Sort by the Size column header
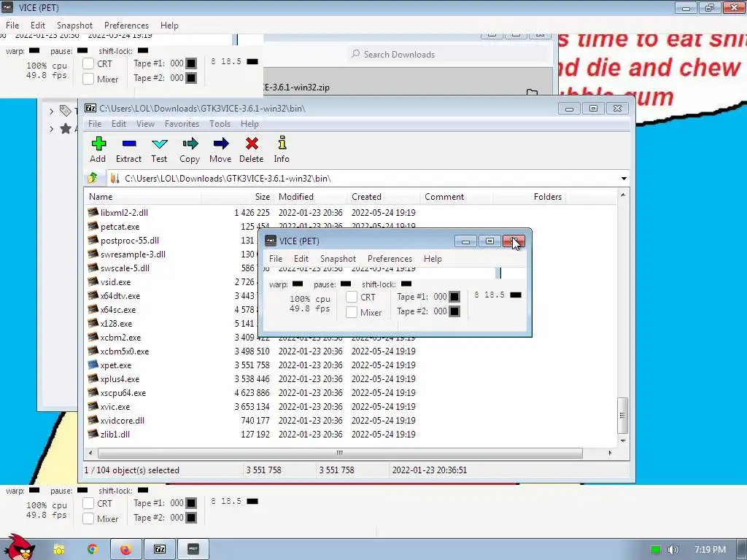 (237, 197)
